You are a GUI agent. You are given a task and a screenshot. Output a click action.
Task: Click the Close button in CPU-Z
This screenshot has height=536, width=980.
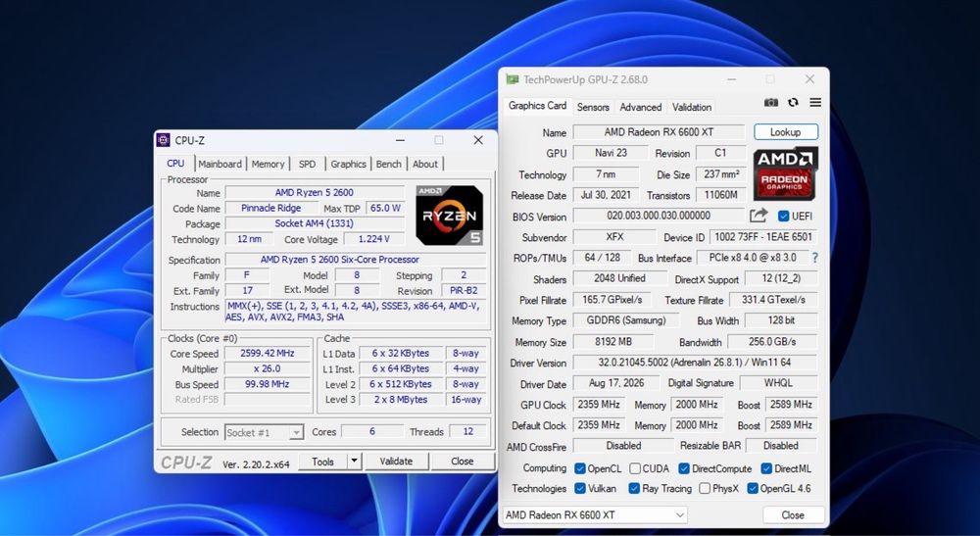462,461
